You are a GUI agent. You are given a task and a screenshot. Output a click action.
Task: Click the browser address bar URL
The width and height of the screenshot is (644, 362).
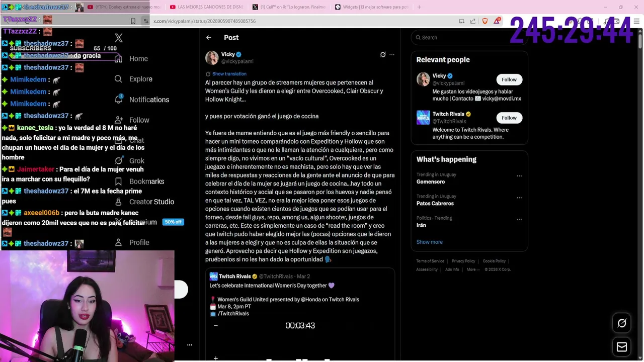pos(204,21)
